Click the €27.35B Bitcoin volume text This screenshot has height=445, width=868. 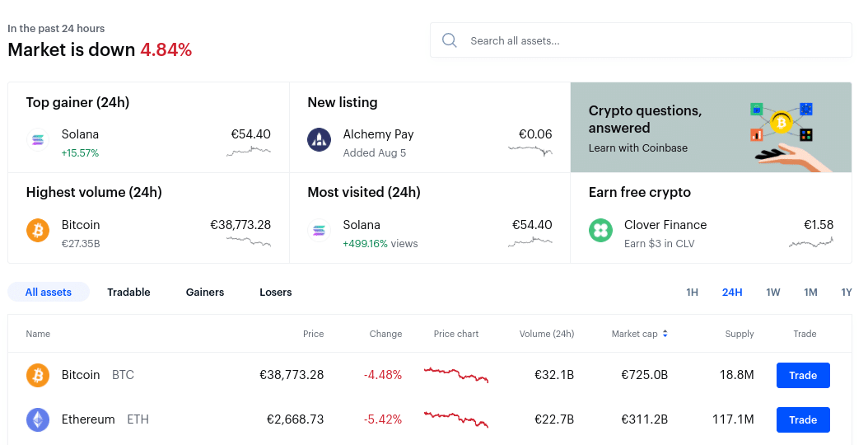(81, 243)
